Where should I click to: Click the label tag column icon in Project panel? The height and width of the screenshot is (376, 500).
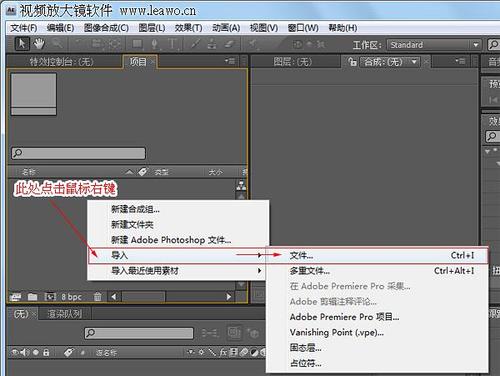pos(143,172)
